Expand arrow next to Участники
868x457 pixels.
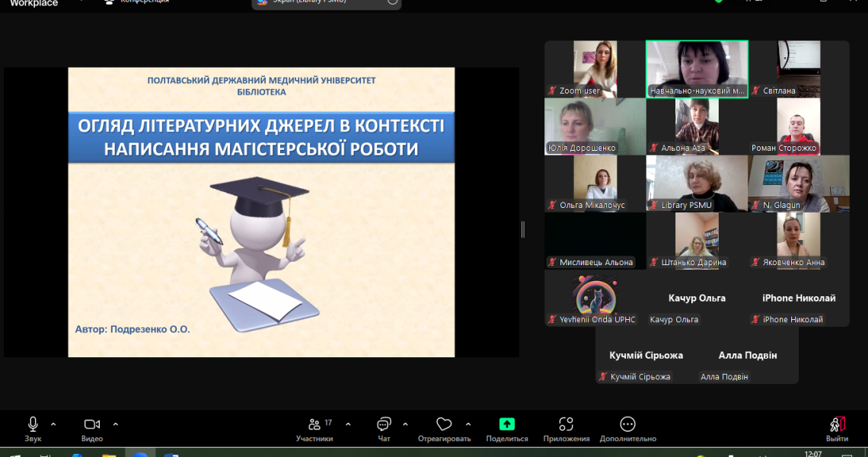(x=348, y=425)
